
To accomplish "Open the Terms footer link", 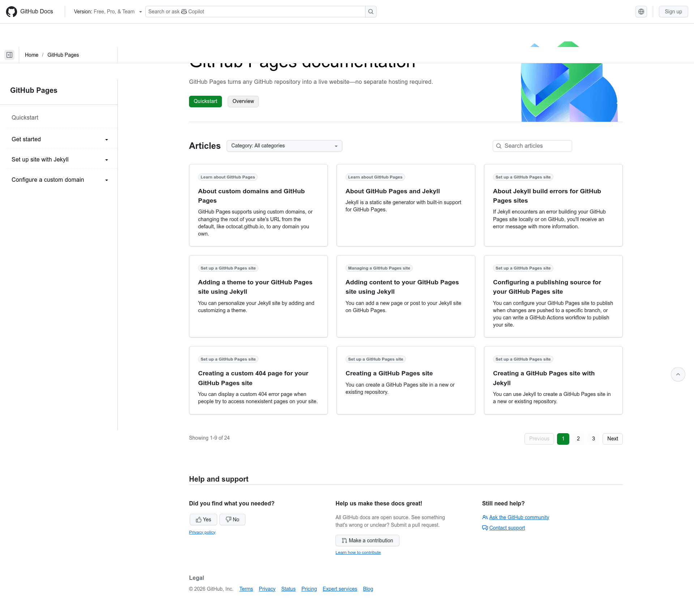I will (x=246, y=589).
